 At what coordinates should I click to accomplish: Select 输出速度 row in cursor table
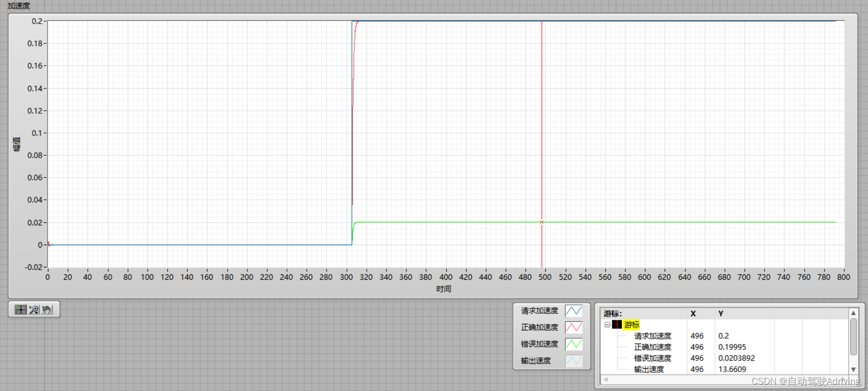click(x=724, y=369)
